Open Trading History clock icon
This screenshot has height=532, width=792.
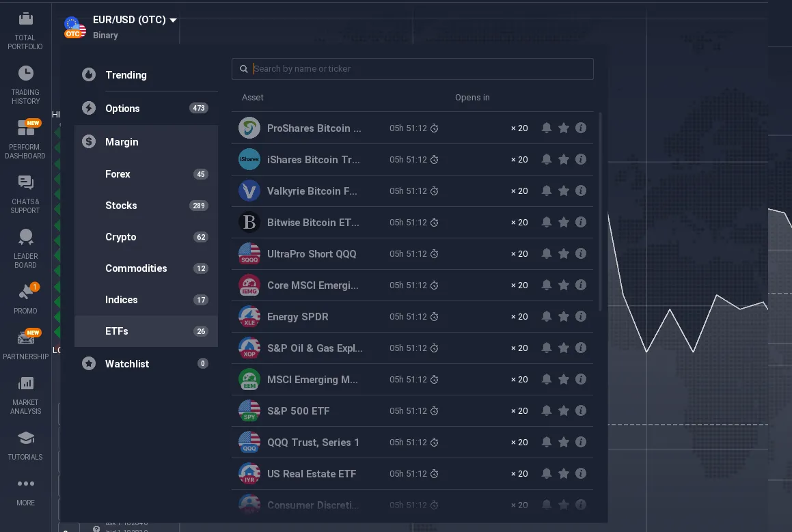25,73
